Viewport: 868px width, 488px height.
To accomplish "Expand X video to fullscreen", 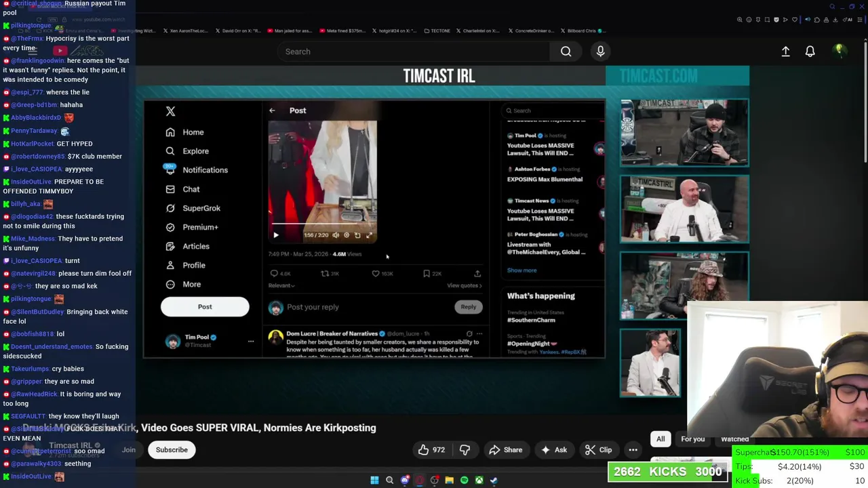I will tap(369, 235).
